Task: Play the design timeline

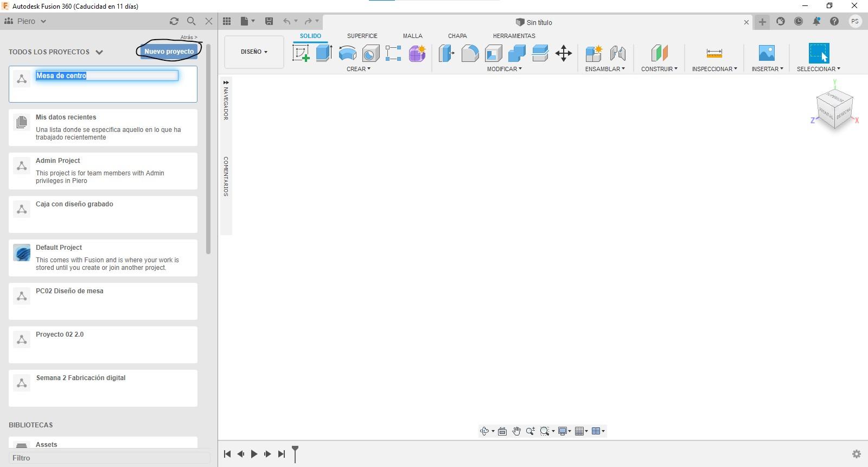Action: (254, 454)
